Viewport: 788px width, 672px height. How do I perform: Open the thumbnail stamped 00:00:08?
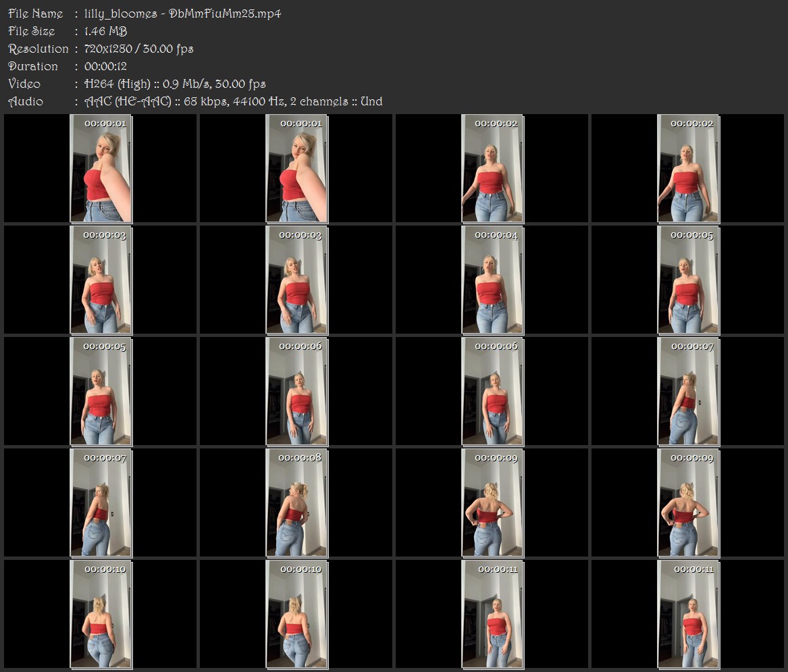296,502
